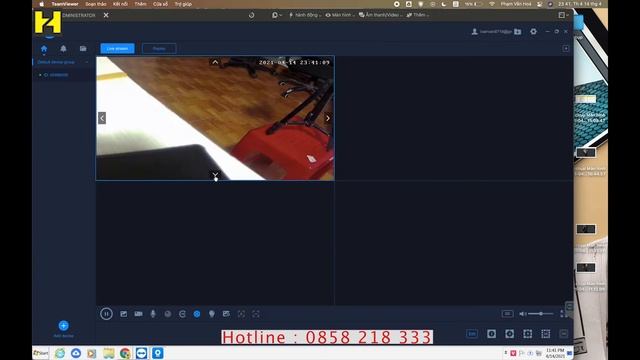Open the folder icon beside the bell
This screenshot has width=640, height=360.
(83, 49)
